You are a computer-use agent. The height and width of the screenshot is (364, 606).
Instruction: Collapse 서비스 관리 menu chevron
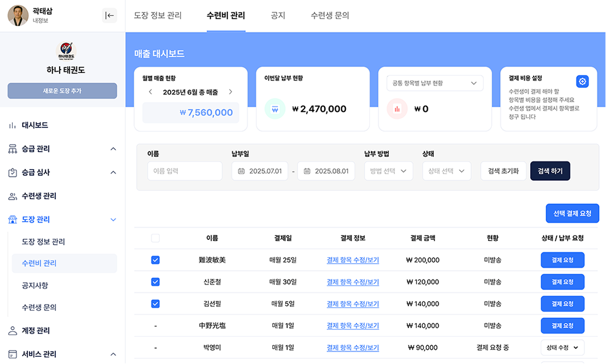(113, 355)
